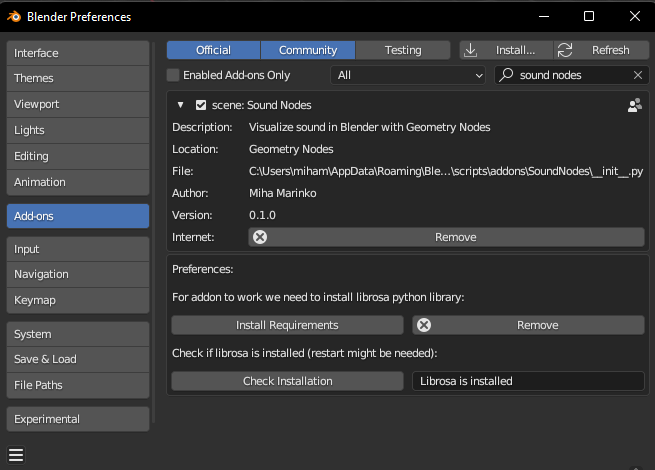
Task: Open the All category dropdown
Action: 408,75
